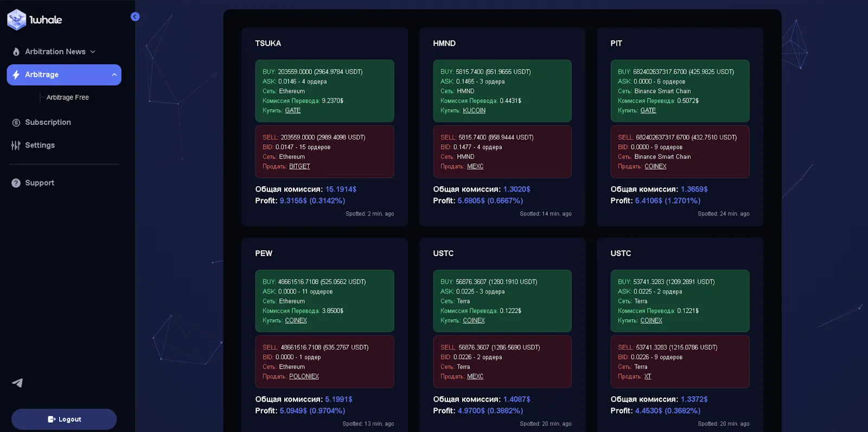868x432 pixels.
Task: Click profit value 4.4530$ (0.3682%)
Action: point(668,411)
